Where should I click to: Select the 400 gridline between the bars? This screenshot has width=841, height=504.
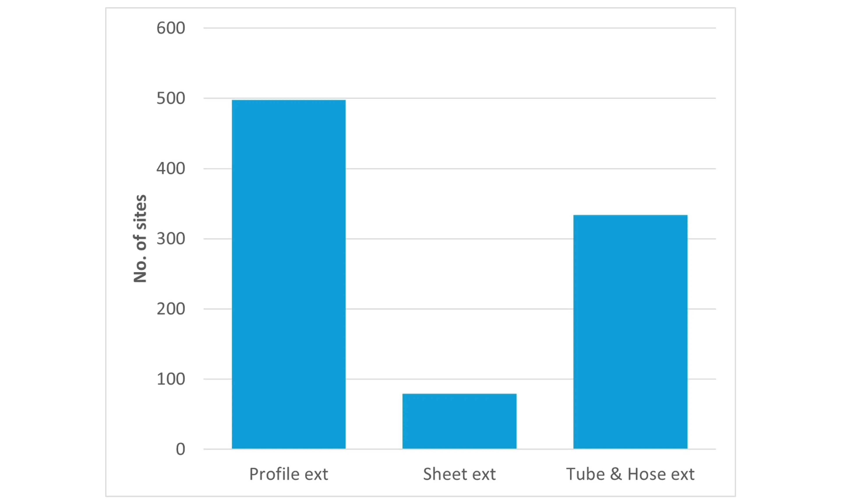tap(459, 168)
